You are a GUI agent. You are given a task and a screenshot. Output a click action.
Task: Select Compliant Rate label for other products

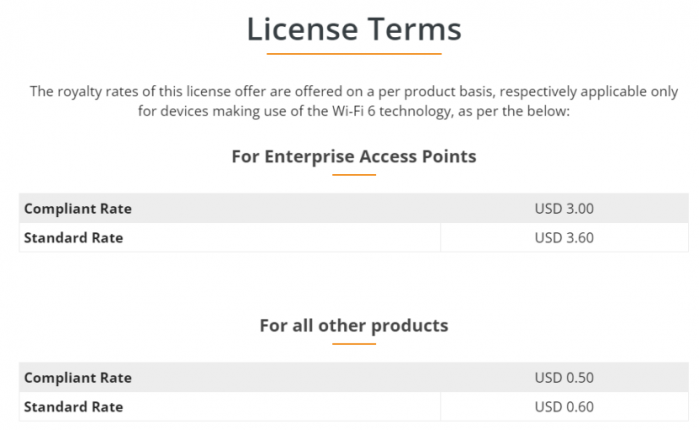tap(78, 378)
